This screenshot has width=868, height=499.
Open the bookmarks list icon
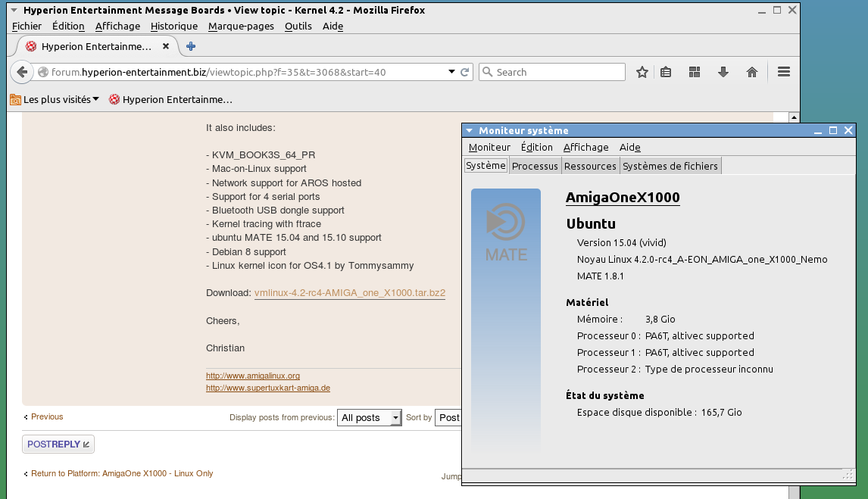click(666, 72)
